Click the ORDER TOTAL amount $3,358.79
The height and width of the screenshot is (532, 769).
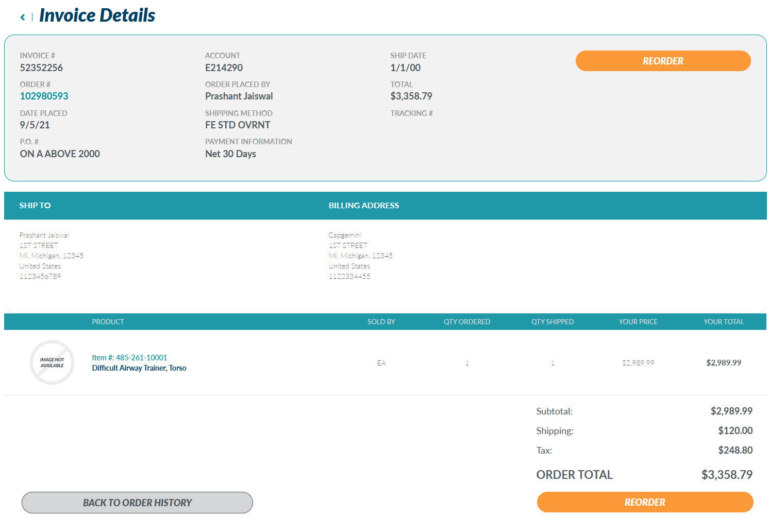point(727,475)
